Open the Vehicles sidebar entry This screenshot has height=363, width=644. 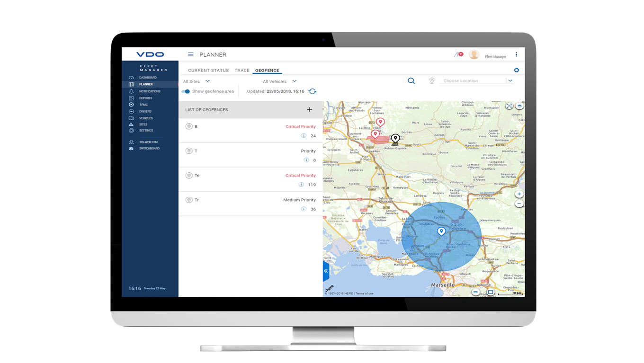146,118
